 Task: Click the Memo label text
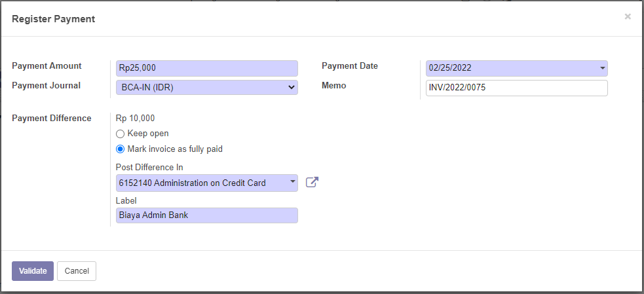pyautogui.click(x=333, y=86)
